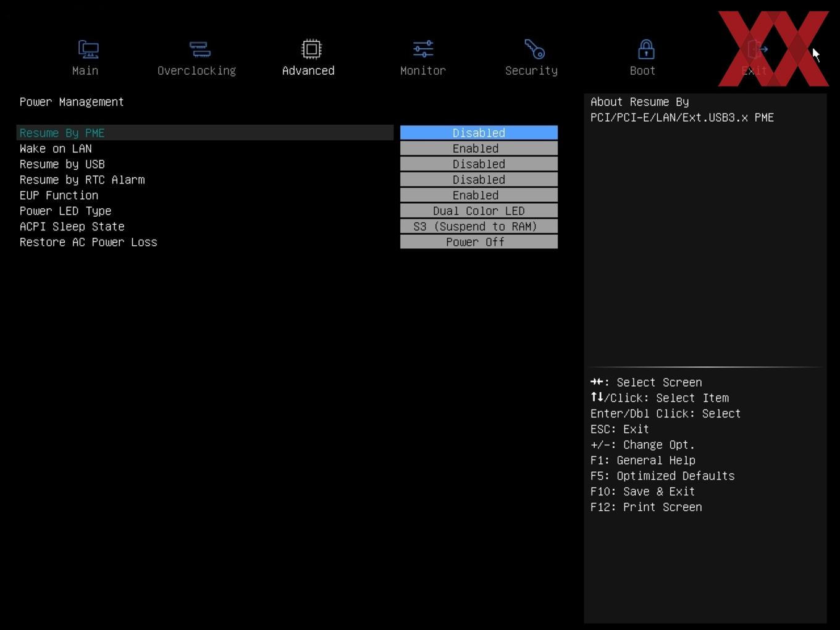Click F1: General Help hint
The width and height of the screenshot is (840, 630).
click(643, 460)
